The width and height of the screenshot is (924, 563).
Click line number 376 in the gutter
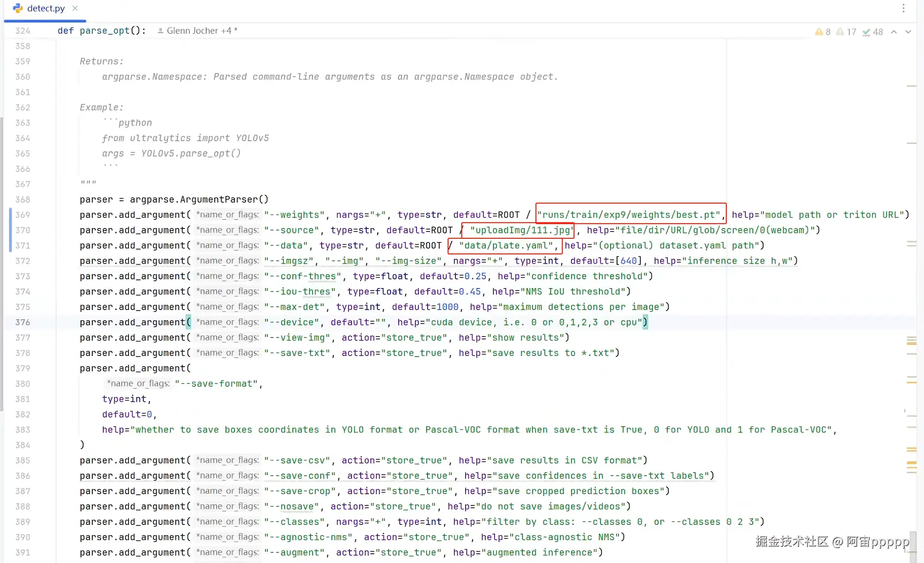click(22, 322)
